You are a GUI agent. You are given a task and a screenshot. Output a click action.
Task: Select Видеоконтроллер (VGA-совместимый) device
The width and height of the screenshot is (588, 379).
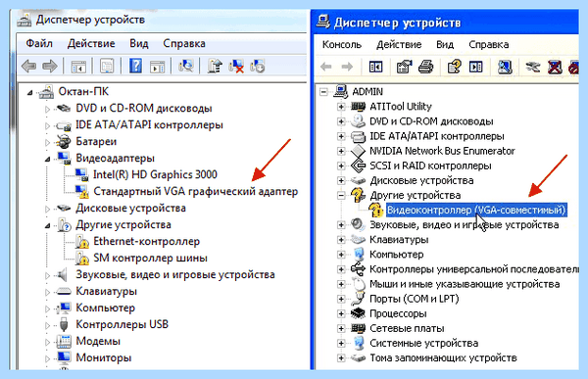(476, 210)
